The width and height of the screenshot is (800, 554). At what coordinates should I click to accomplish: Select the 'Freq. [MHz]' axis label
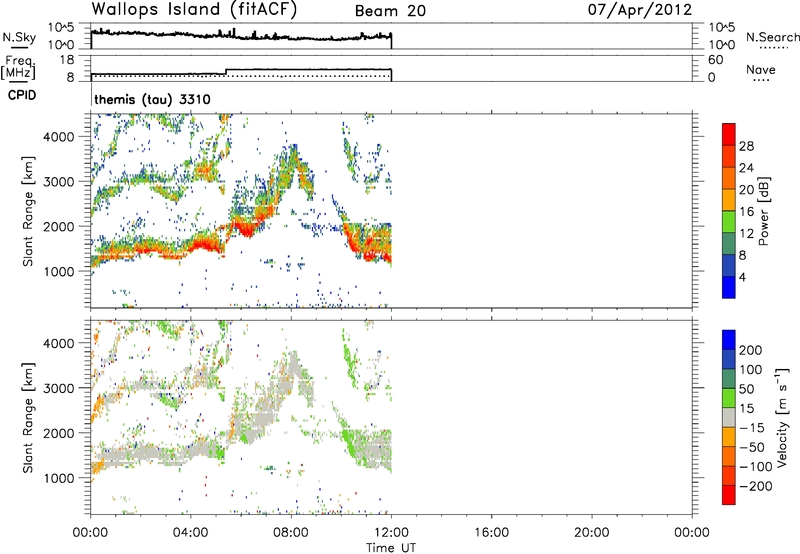click(x=19, y=68)
